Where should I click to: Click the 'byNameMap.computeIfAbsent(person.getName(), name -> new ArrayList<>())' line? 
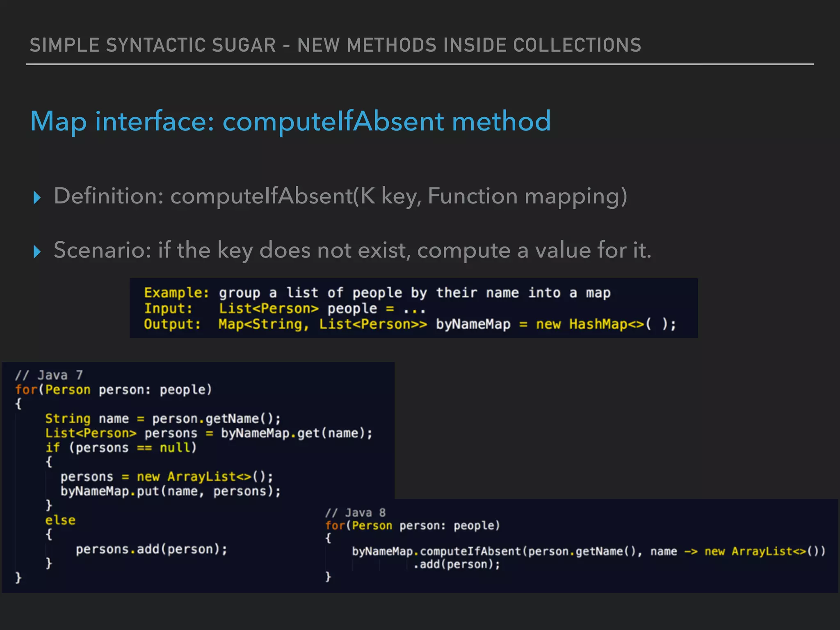pyautogui.click(x=589, y=551)
